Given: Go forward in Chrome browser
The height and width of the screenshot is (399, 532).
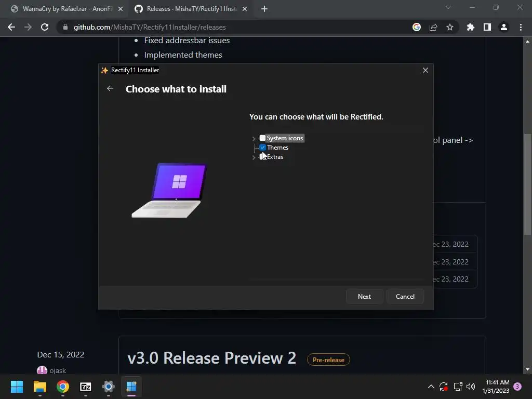Looking at the screenshot, I should (x=28, y=27).
